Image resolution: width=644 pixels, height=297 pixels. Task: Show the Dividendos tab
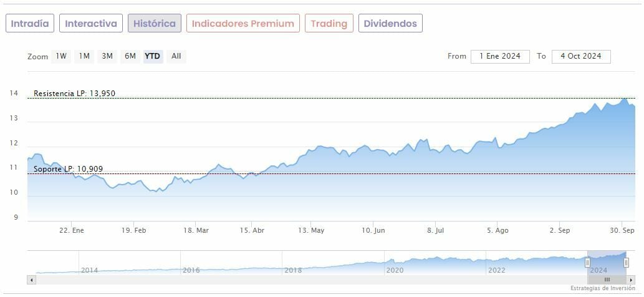click(x=390, y=24)
